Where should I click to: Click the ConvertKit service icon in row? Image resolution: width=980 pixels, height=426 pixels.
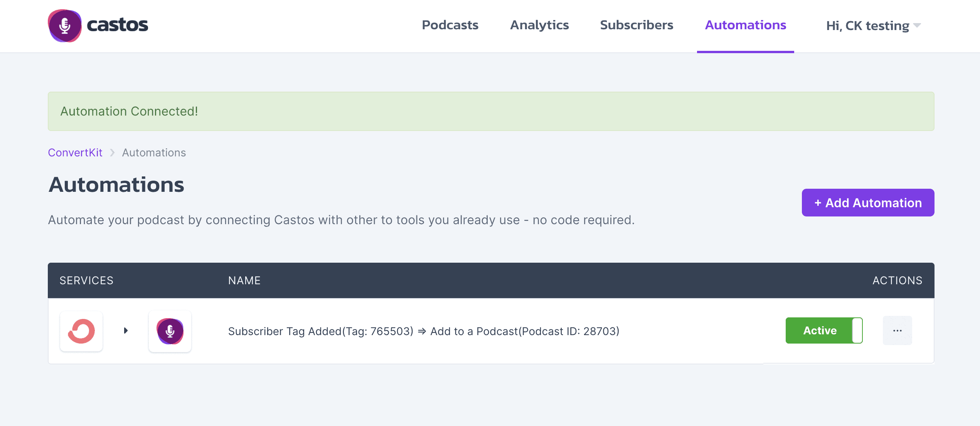point(81,331)
